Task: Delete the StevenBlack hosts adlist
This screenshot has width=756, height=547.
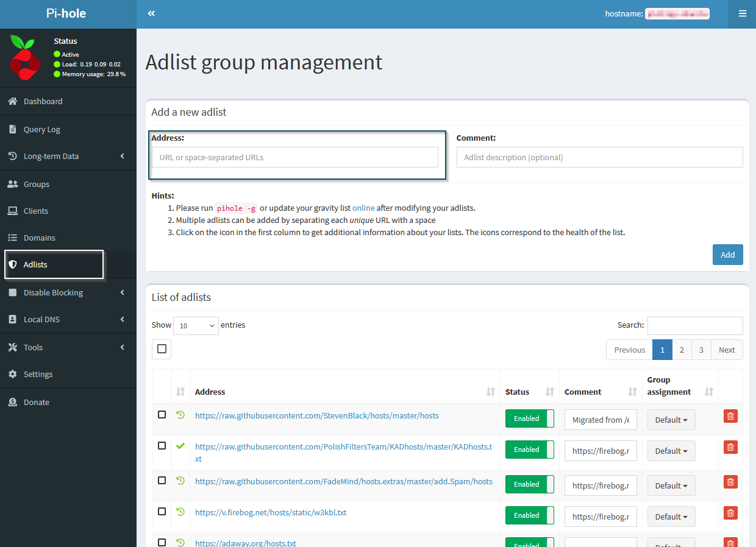Action: pyautogui.click(x=730, y=416)
